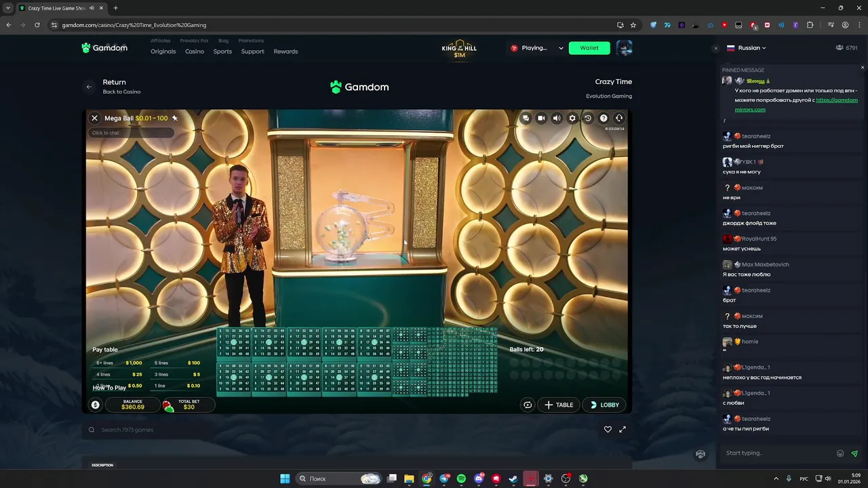
Task: Open the Originals menu
Action: pyautogui.click(x=163, y=52)
